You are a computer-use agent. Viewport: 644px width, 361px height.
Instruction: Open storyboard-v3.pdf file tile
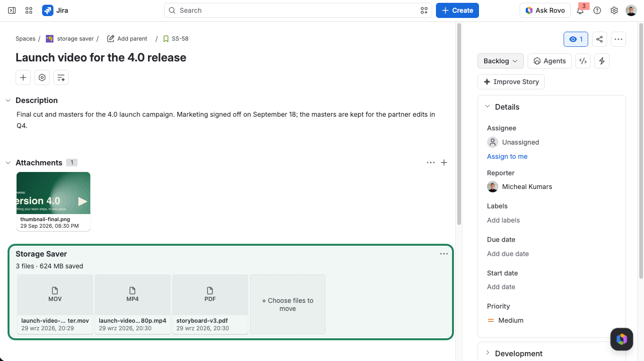[x=210, y=304]
